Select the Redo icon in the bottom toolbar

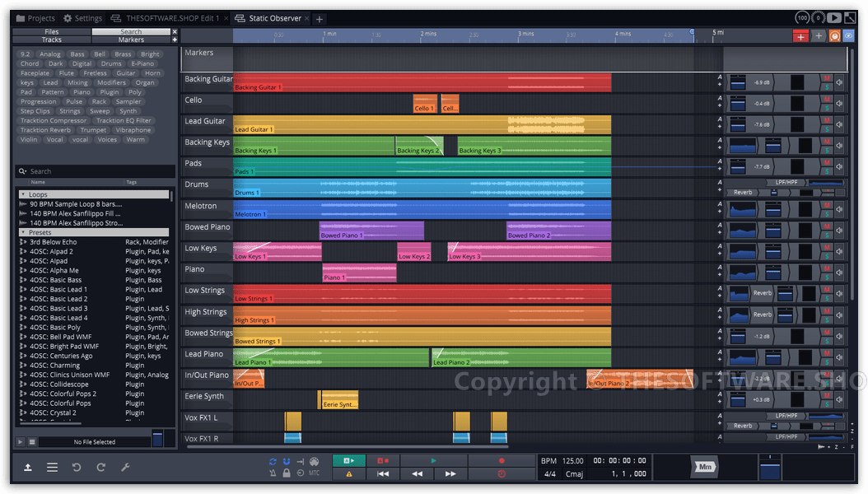tap(100, 466)
